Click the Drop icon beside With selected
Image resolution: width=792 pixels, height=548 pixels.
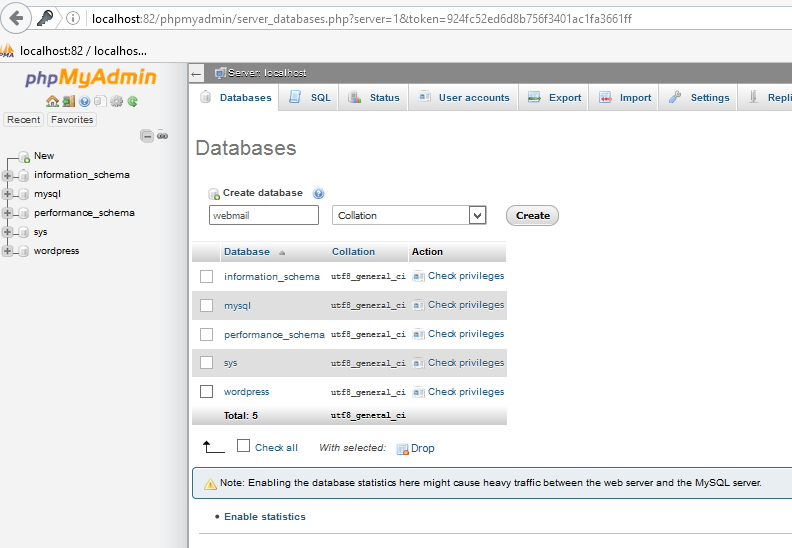pyautogui.click(x=403, y=449)
